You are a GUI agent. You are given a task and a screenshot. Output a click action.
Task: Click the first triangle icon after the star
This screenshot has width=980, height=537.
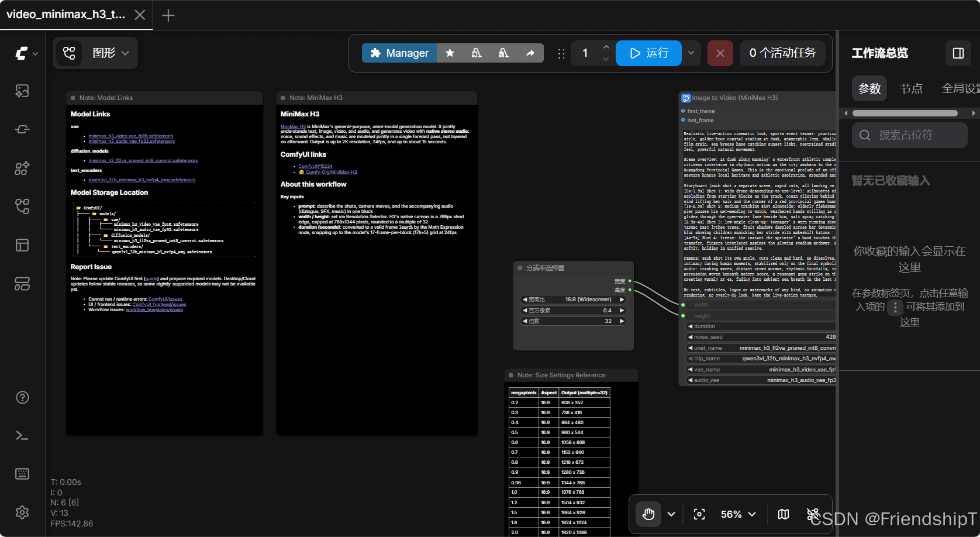[477, 53]
